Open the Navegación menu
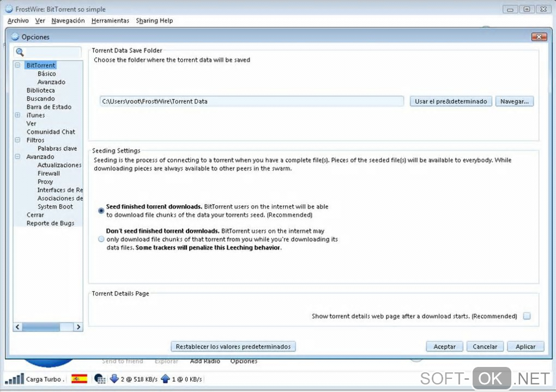Screen dimensions: 556x392 68,21
